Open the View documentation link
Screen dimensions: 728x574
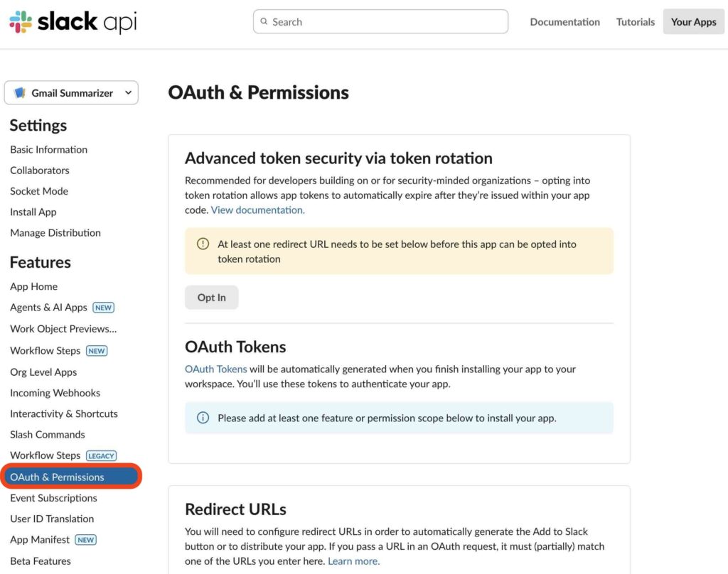tap(257, 210)
